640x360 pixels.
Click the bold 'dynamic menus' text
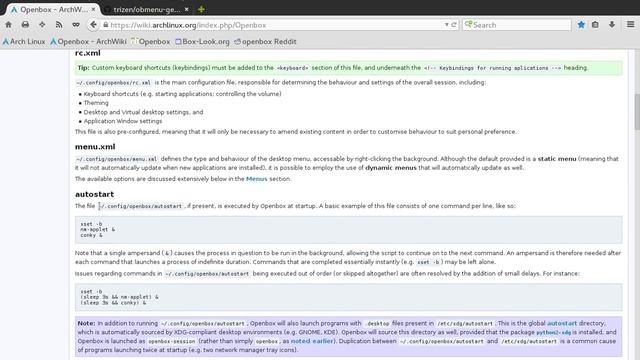tap(391, 168)
